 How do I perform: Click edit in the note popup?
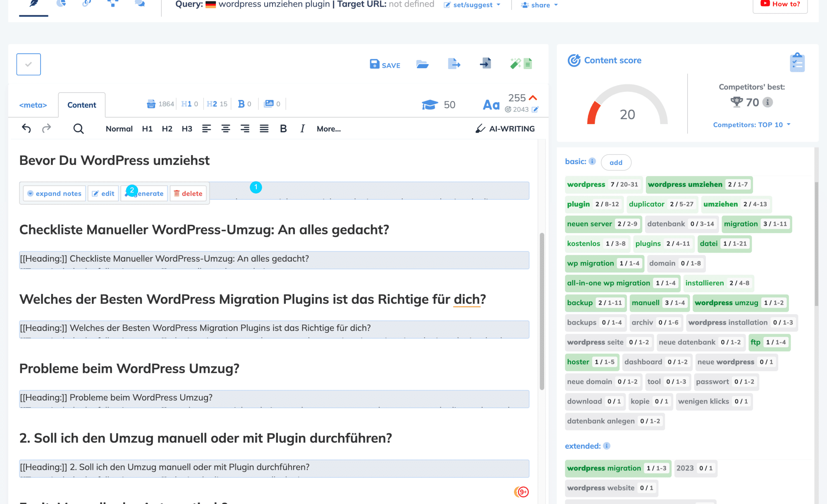coord(103,193)
